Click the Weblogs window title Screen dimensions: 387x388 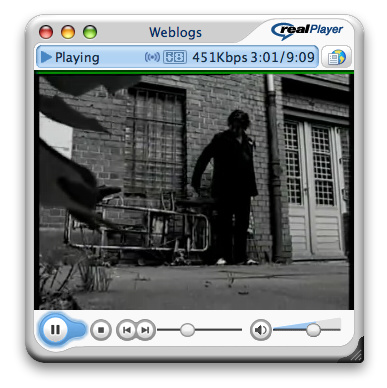175,32
